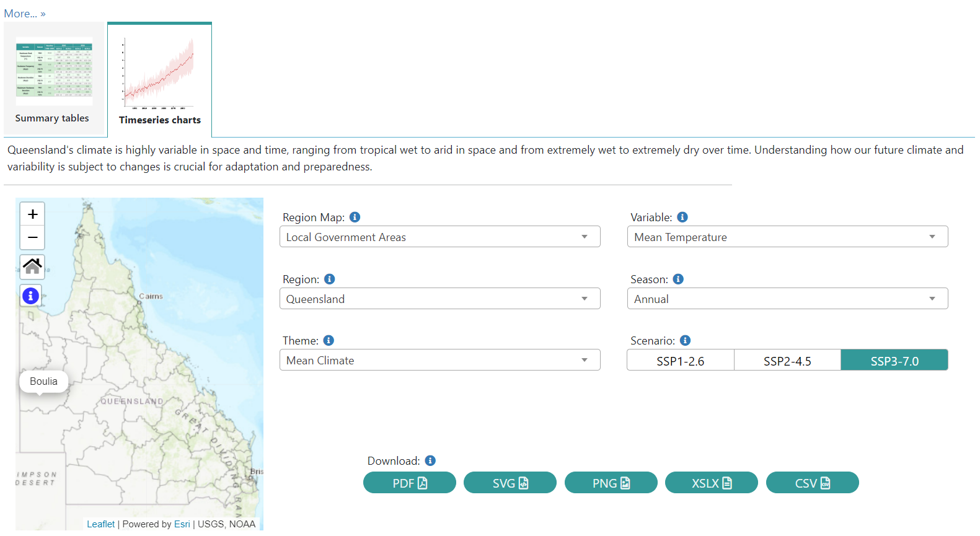Download the data as XSLX
980x536 pixels.
(x=712, y=483)
